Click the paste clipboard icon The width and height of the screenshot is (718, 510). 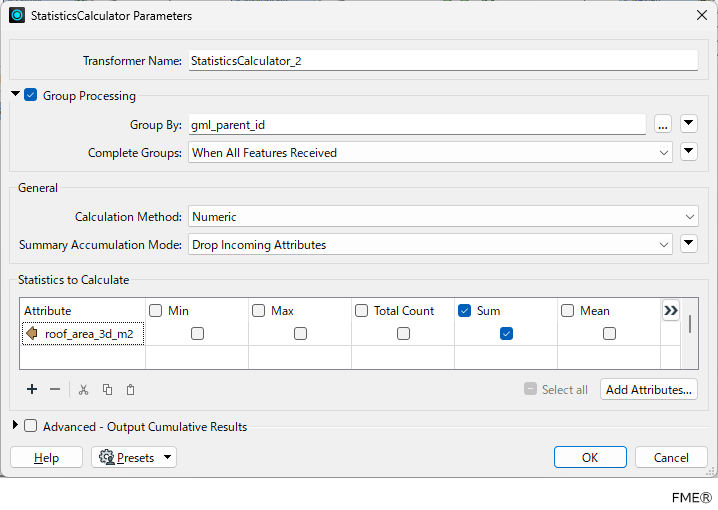point(130,389)
